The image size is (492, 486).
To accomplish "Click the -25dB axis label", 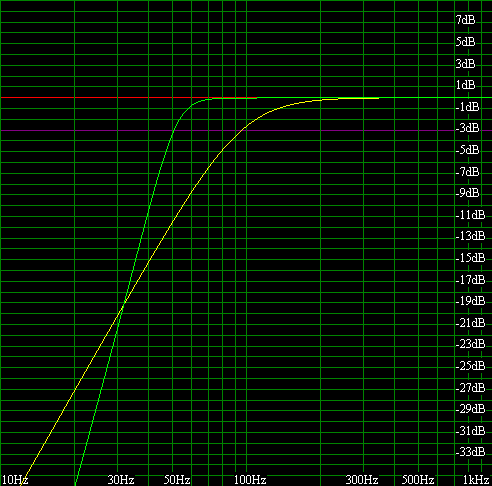I will (x=470, y=366).
